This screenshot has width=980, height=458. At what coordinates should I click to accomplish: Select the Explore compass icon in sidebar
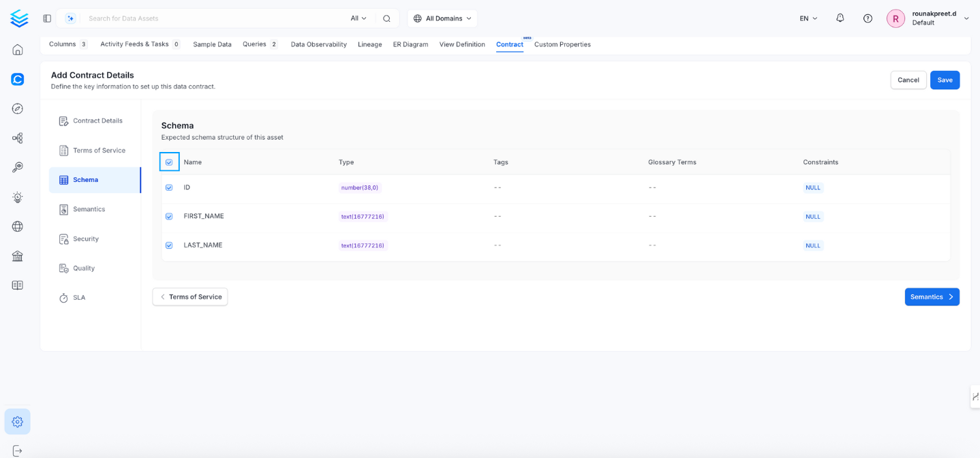[x=18, y=108]
